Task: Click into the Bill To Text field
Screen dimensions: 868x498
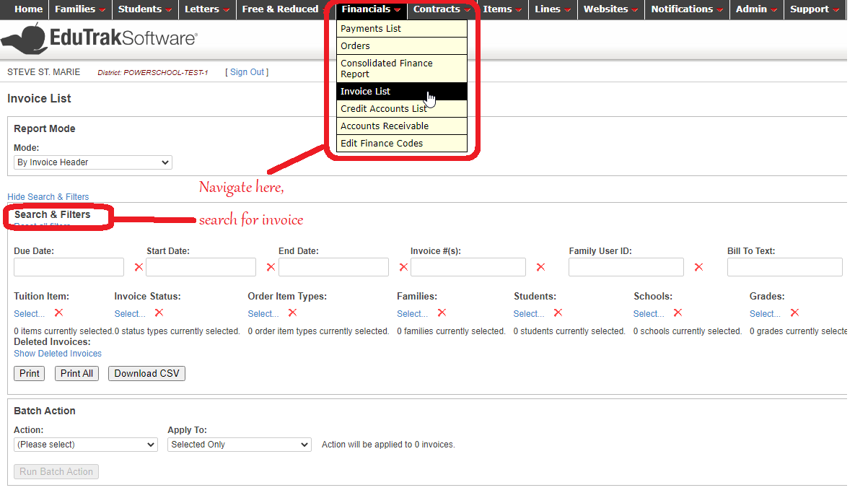Action: point(784,267)
